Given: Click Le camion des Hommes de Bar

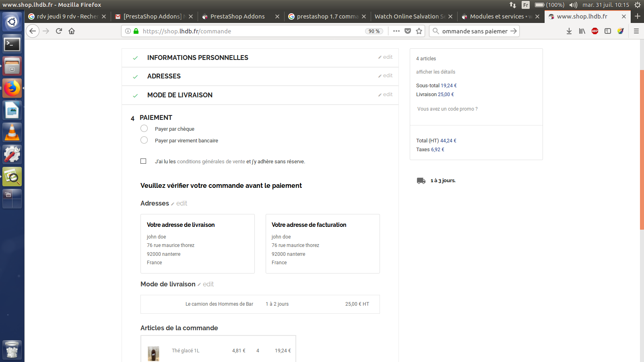Looking at the screenshot, I should pos(219,304).
